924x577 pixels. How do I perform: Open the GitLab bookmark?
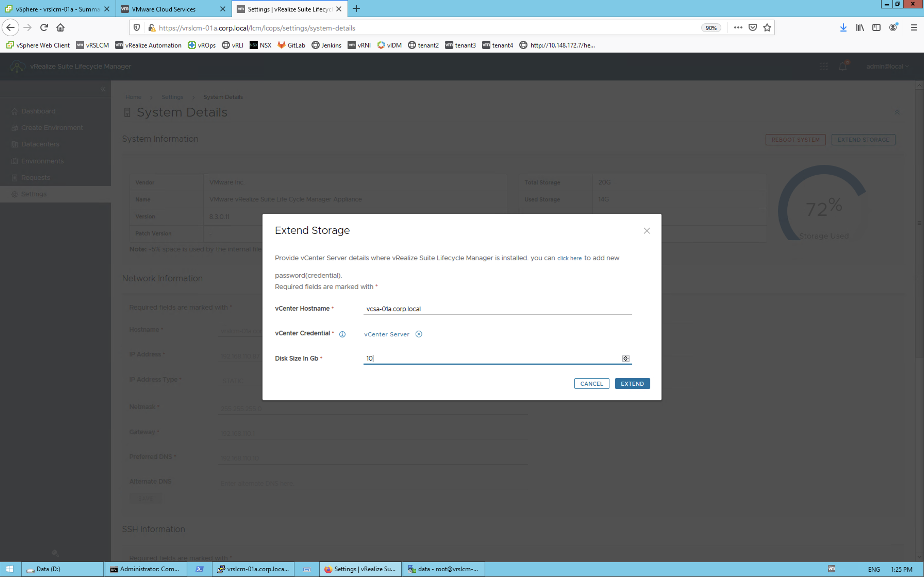[x=291, y=45]
